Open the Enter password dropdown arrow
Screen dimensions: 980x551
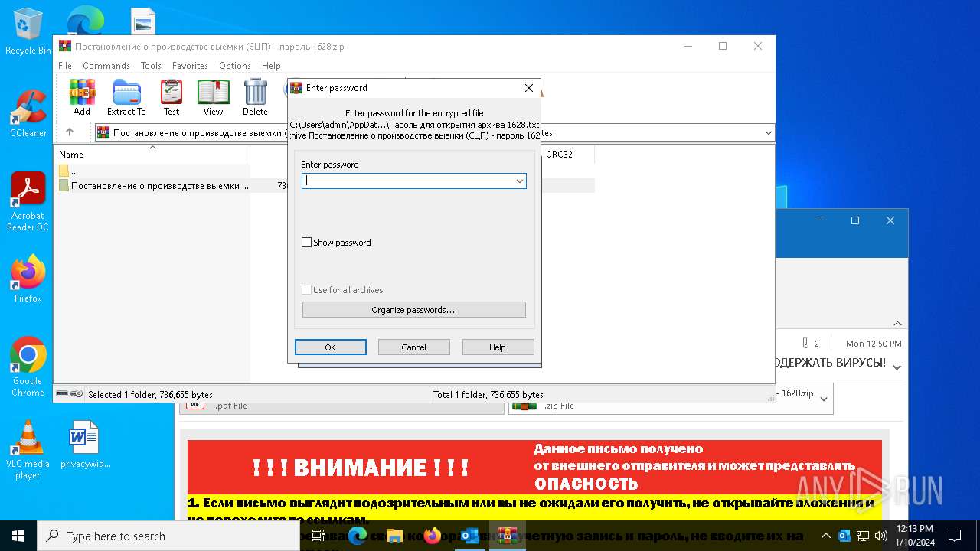pyautogui.click(x=519, y=181)
